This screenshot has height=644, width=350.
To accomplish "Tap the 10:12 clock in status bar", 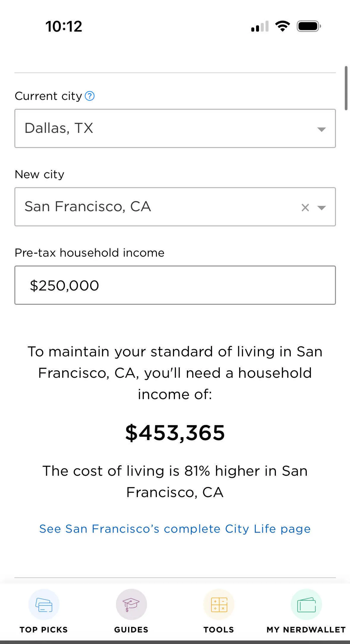I will [x=64, y=26].
